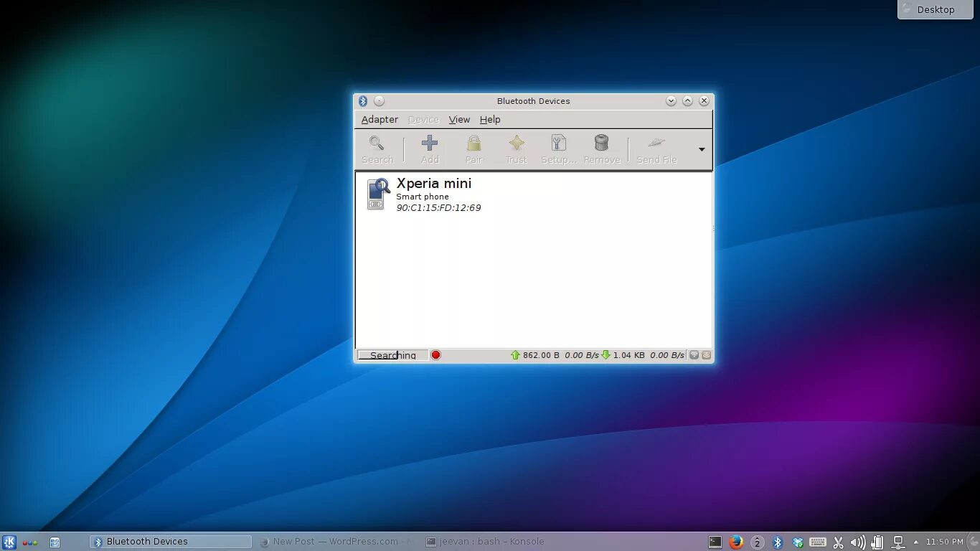Switch to New Post WordPress taskbar entry
This screenshot has width=980, height=551.
point(336,542)
